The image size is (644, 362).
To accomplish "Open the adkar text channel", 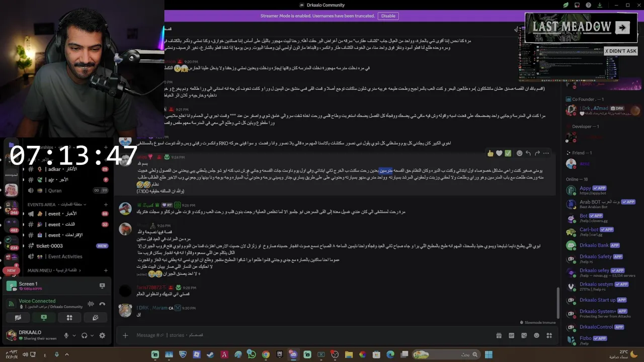I will [68, 169].
